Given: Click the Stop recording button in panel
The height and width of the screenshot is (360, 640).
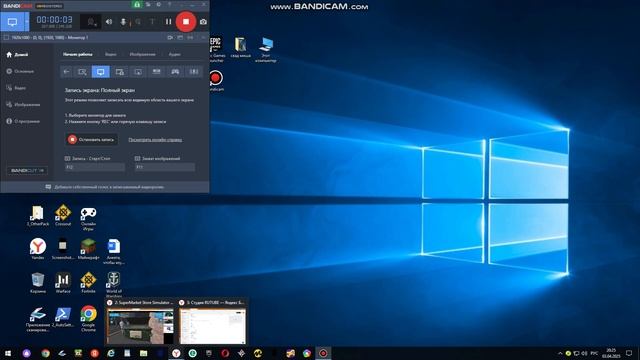Looking at the screenshot, I should tap(91, 140).
